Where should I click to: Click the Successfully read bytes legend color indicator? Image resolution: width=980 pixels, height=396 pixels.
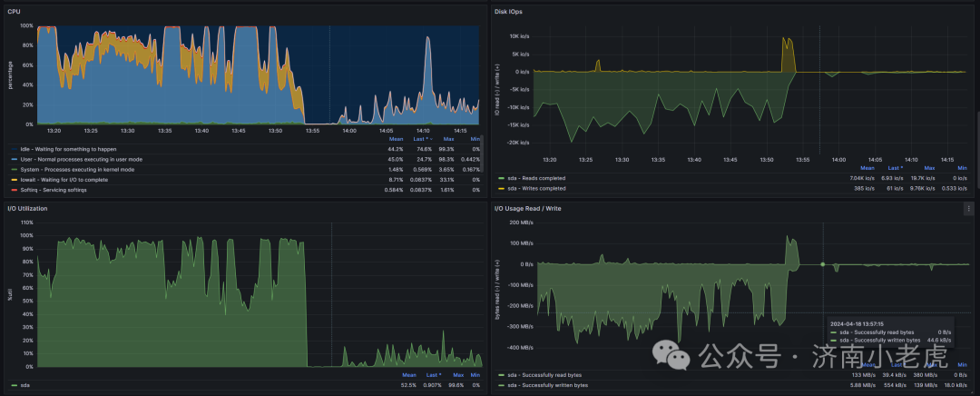click(x=501, y=375)
